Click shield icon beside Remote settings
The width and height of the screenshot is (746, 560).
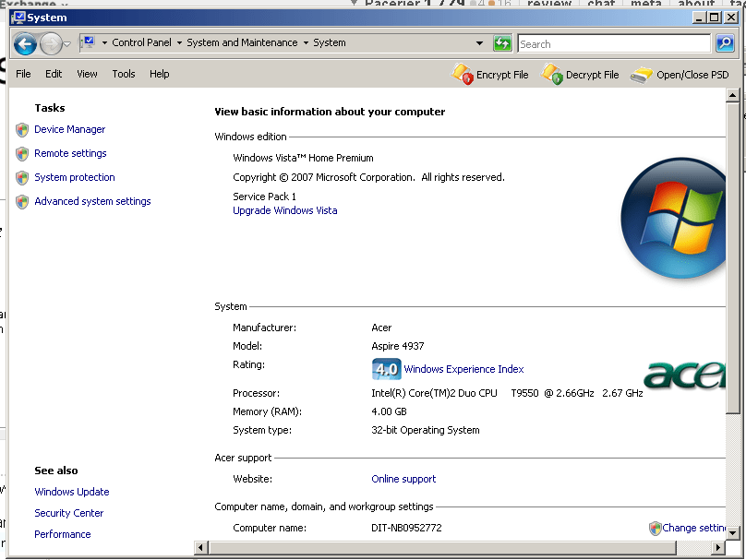pyautogui.click(x=22, y=153)
